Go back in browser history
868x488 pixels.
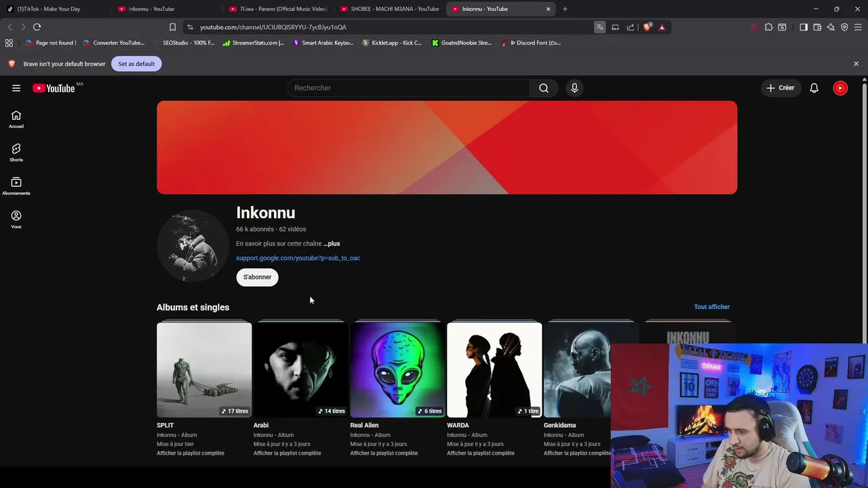(9, 27)
